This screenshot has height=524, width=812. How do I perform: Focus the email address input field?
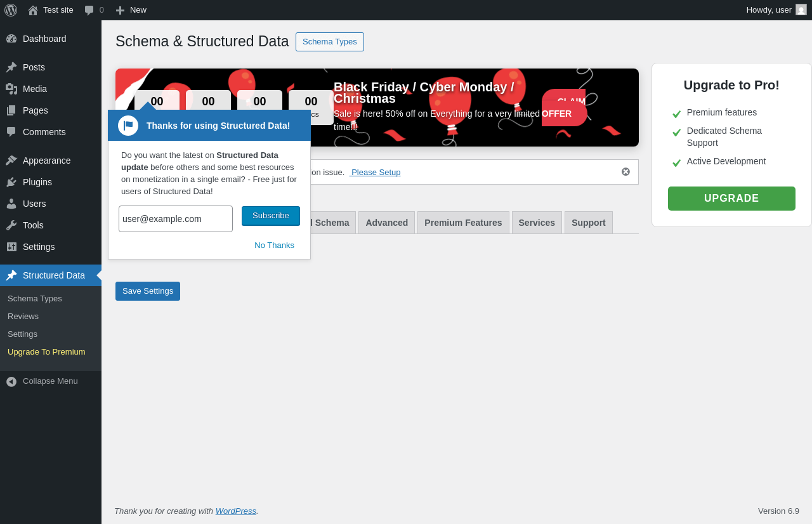click(176, 219)
